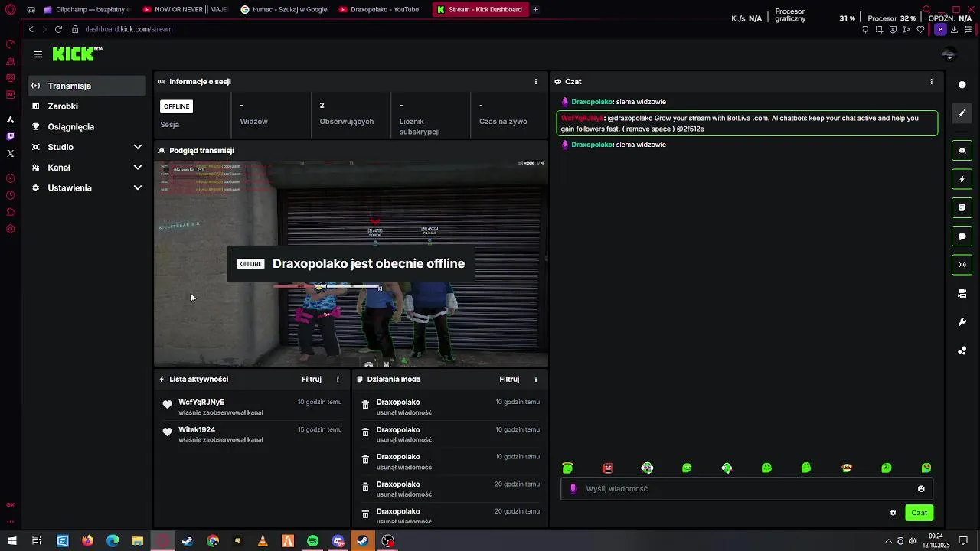Click the layout icon in the right toolbar

[962, 294]
